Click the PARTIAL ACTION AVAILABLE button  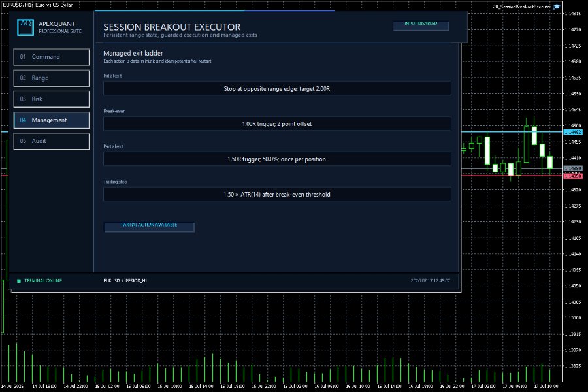(x=149, y=227)
